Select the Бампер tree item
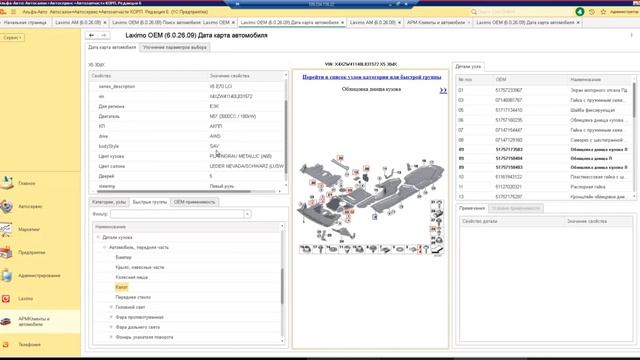640x360 pixels. (x=123, y=257)
